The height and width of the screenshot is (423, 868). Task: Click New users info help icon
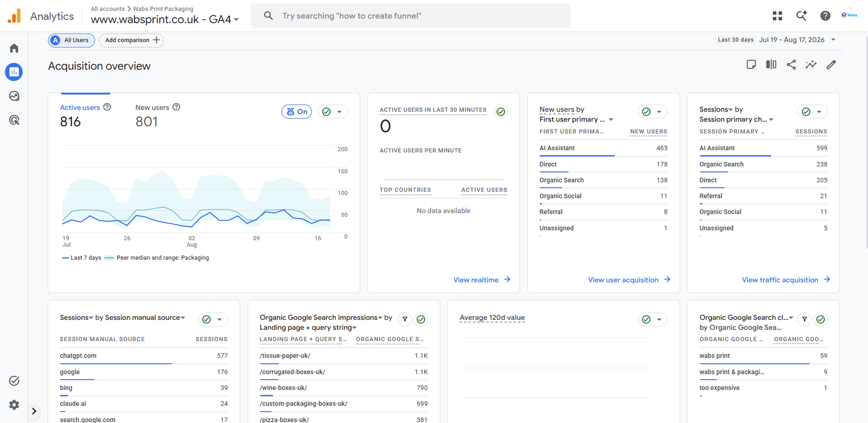[176, 107]
